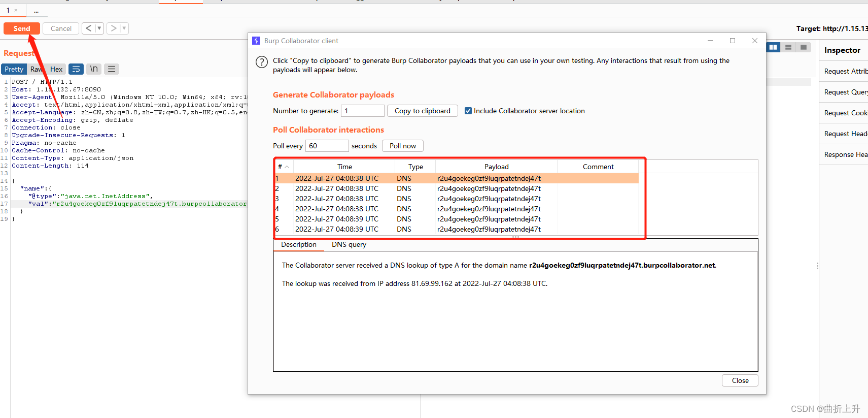868x418 pixels.
Task: Switch request view to Hex
Action: pos(56,69)
